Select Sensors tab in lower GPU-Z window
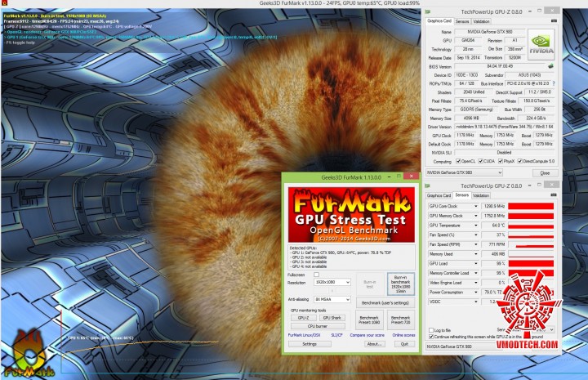The image size is (588, 380). (461, 195)
